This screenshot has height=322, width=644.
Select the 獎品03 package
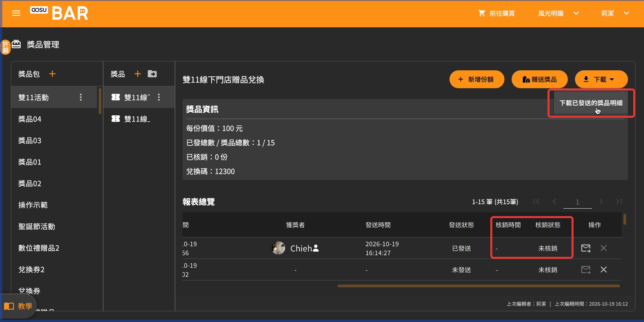(54, 141)
